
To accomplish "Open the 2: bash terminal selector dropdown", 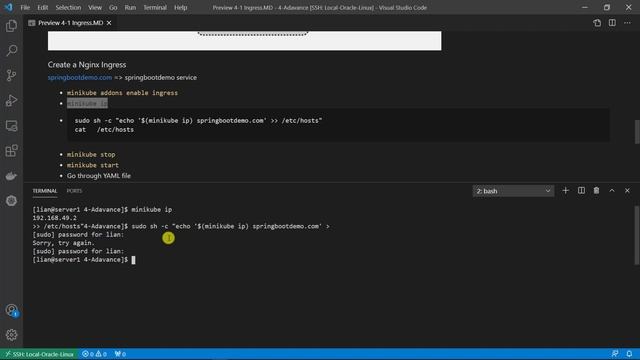I will 513,191.
